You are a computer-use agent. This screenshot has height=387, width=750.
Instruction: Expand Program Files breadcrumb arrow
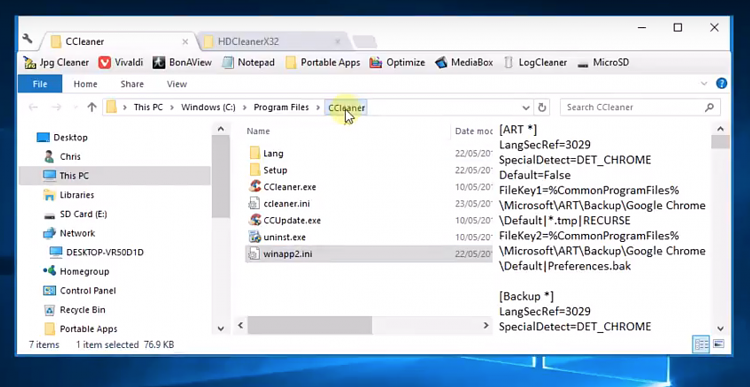[318, 108]
